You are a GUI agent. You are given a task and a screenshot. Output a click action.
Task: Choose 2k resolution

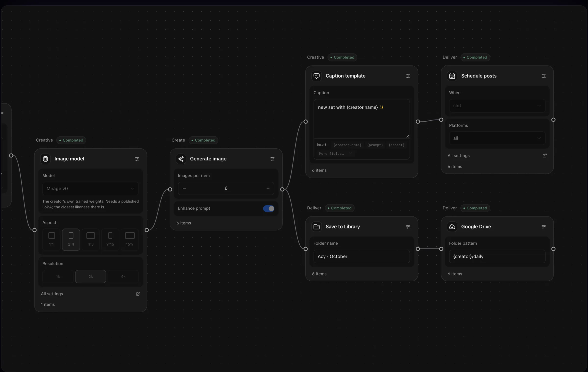pos(91,276)
